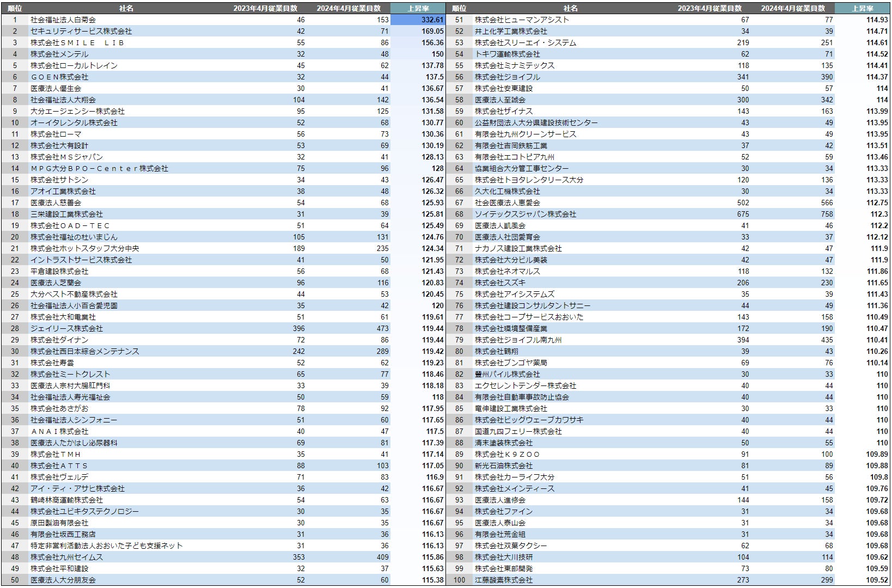Viewport: 892px width, 588px height.
Task: Select ソイテックスジャパン株式会社 name
Action: tap(526, 214)
